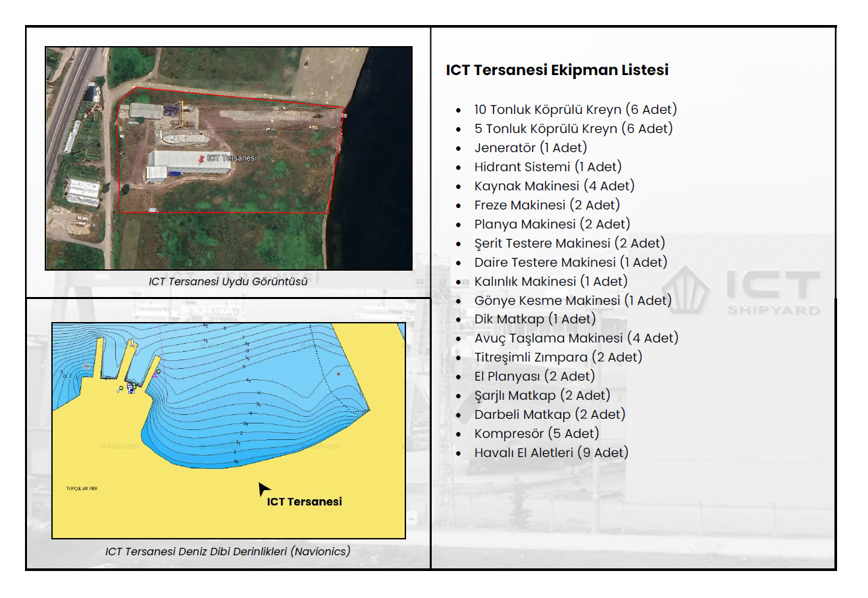The image size is (868, 598).
Task: Select 'Titreşimli Zımpara (2 Adet)' item
Action: pyautogui.click(x=558, y=357)
